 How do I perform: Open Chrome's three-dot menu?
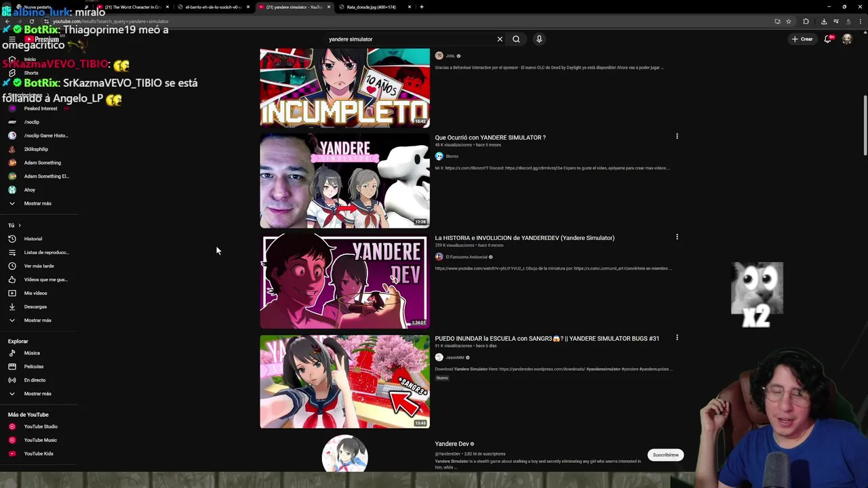tap(860, 21)
